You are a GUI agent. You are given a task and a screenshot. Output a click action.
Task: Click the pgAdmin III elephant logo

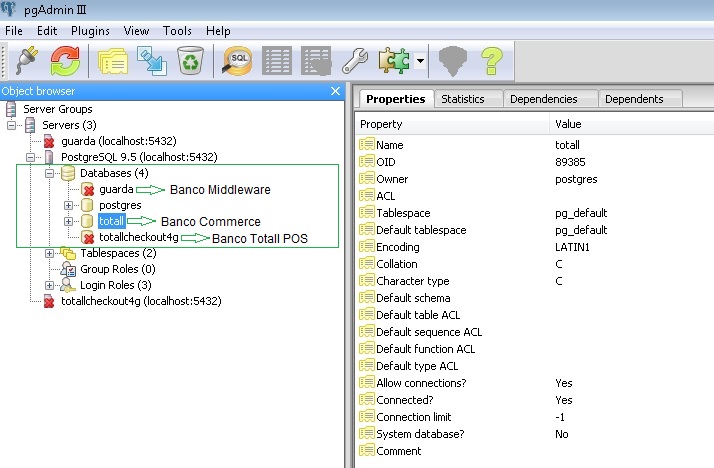coord(9,9)
